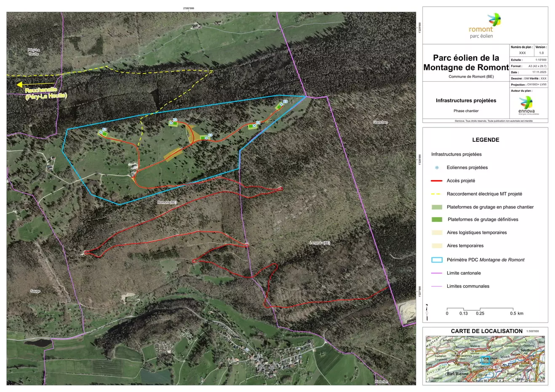The height and width of the screenshot is (392, 555).
Task: Click the ennova logo
Action: point(526,106)
